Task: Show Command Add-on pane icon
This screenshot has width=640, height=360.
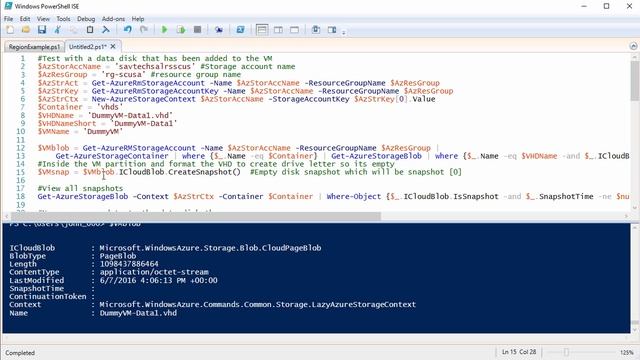Action: coord(332,30)
